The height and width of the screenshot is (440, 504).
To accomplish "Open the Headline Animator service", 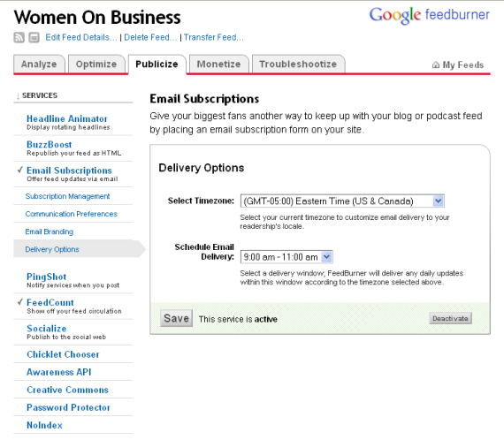I will pyautogui.click(x=67, y=118).
